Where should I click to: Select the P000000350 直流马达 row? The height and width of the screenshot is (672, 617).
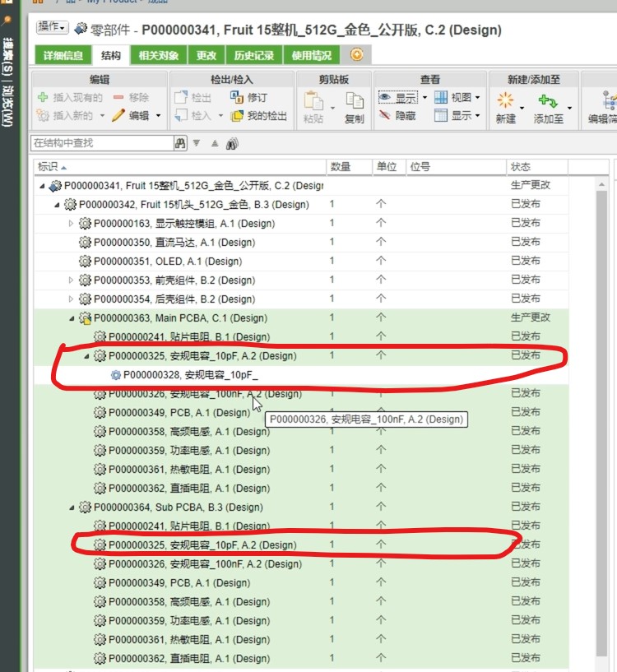click(x=301, y=243)
